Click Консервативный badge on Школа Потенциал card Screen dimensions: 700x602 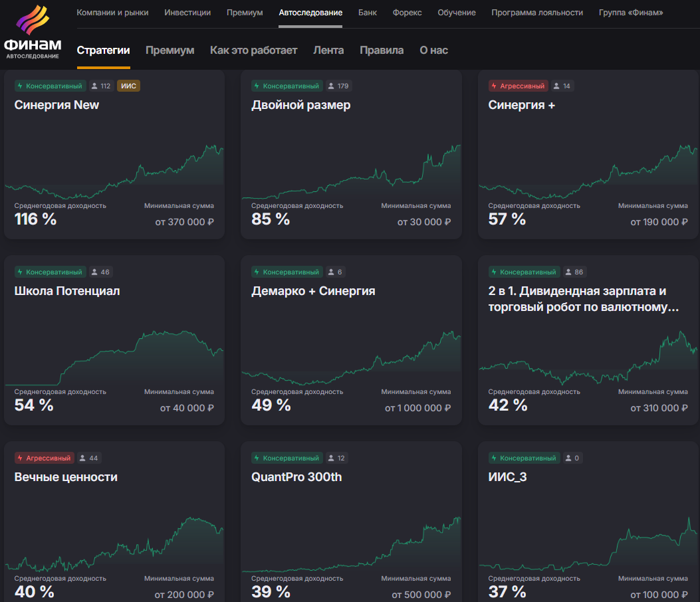point(50,272)
